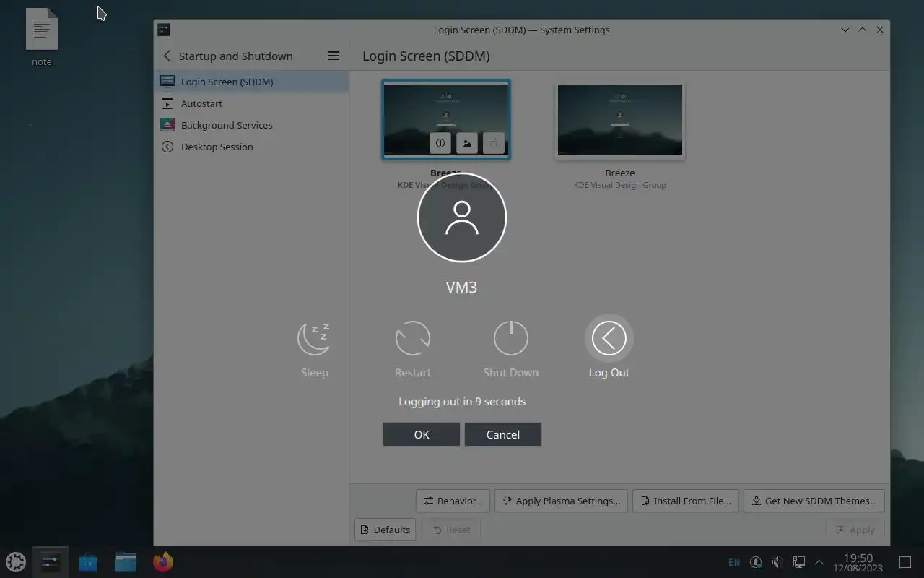Minimize the System Settings window
Viewport: 924px width, 578px height.
(845, 30)
